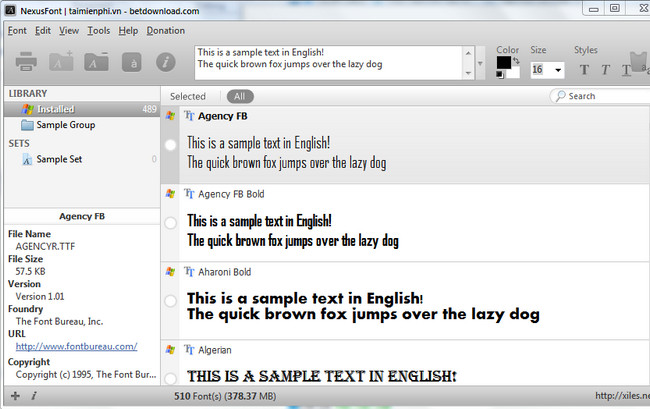Click the sample text scroll down arrow
The image size is (650, 409).
click(468, 73)
